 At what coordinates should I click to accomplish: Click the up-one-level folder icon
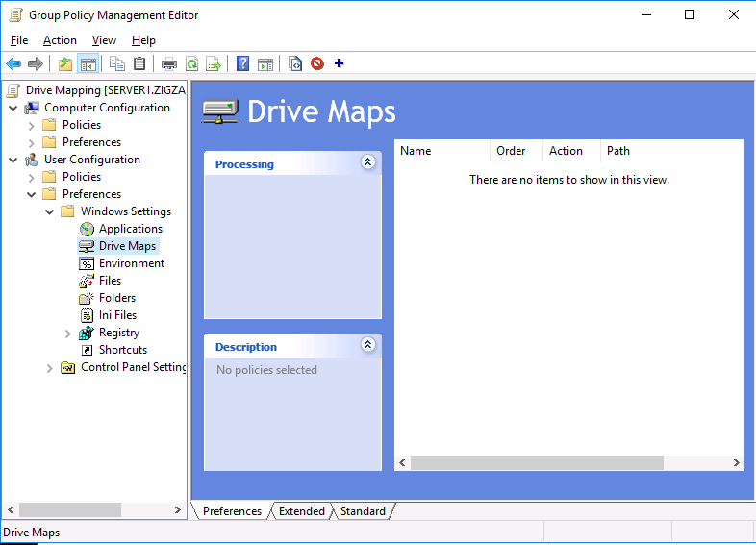[x=65, y=63]
